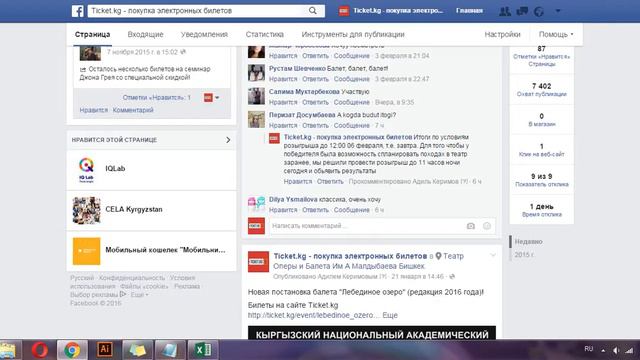The height and width of the screenshot is (360, 640).
Task: Click Перват Досумбаева profile picture
Action: (x=256, y=120)
